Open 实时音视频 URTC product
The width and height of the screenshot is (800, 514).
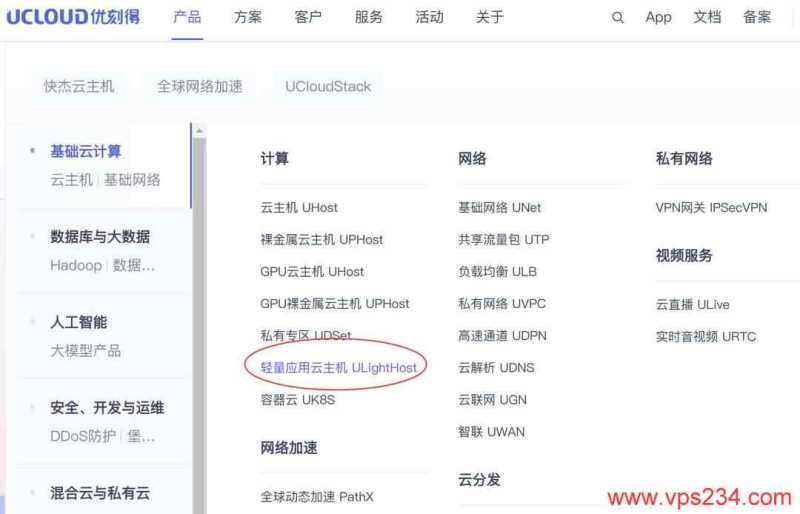706,336
